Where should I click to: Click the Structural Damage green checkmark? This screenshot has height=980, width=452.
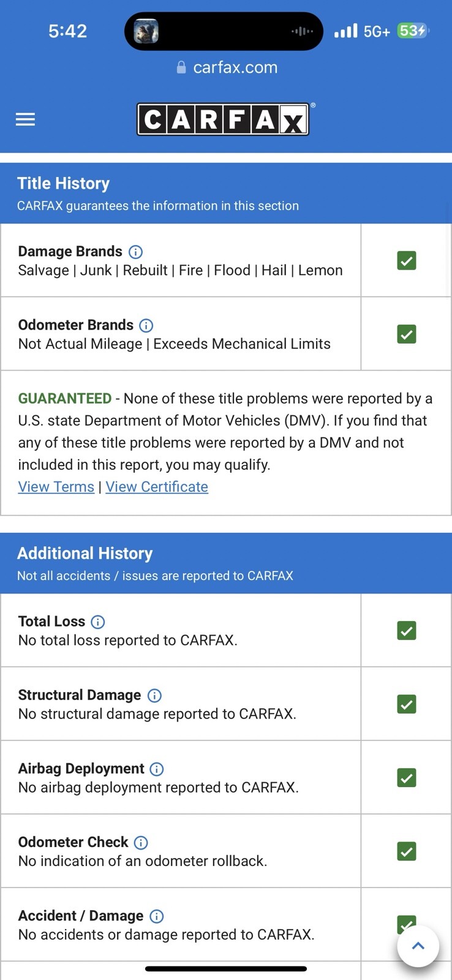tap(407, 704)
